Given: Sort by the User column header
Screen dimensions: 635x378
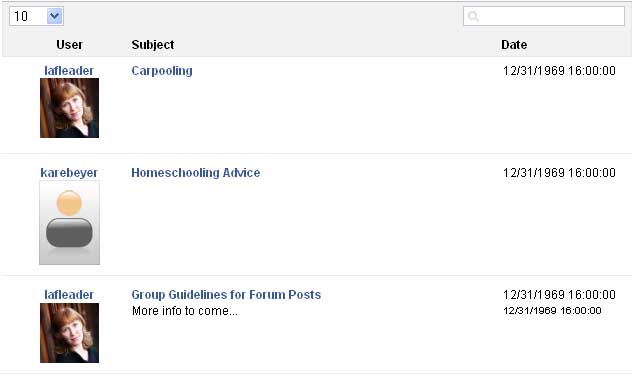Looking at the screenshot, I should pyautogui.click(x=69, y=45).
